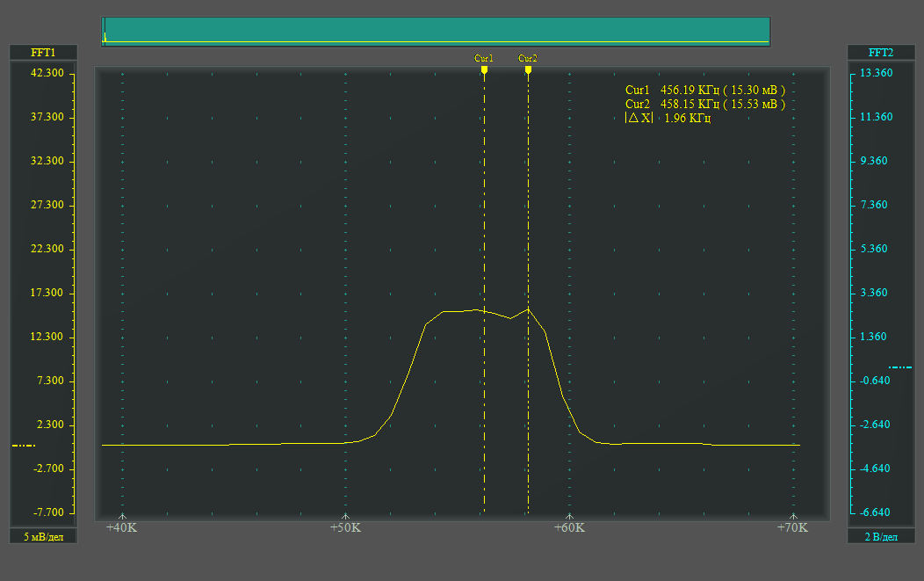Click the +60K frequency axis label

pos(569,527)
